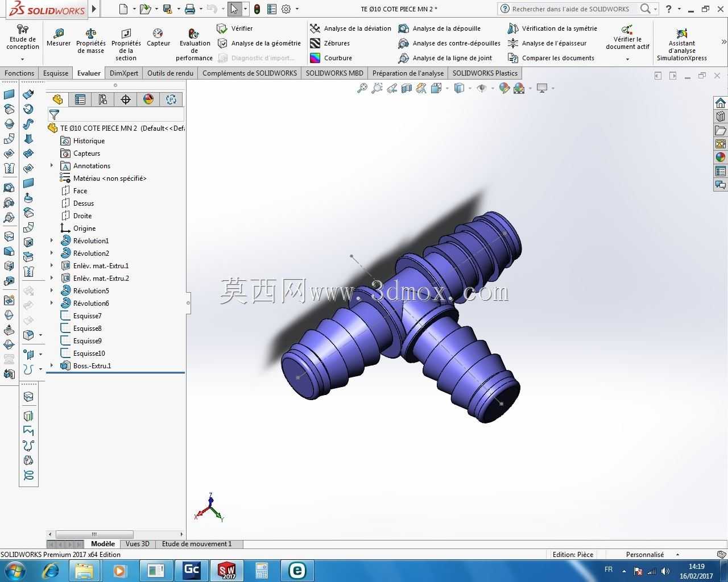The width and height of the screenshot is (728, 582).
Task: Open the DimXpert tab
Action: click(x=124, y=73)
